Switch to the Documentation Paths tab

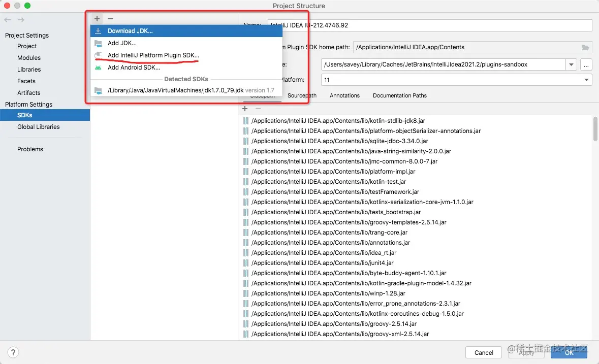click(x=400, y=96)
